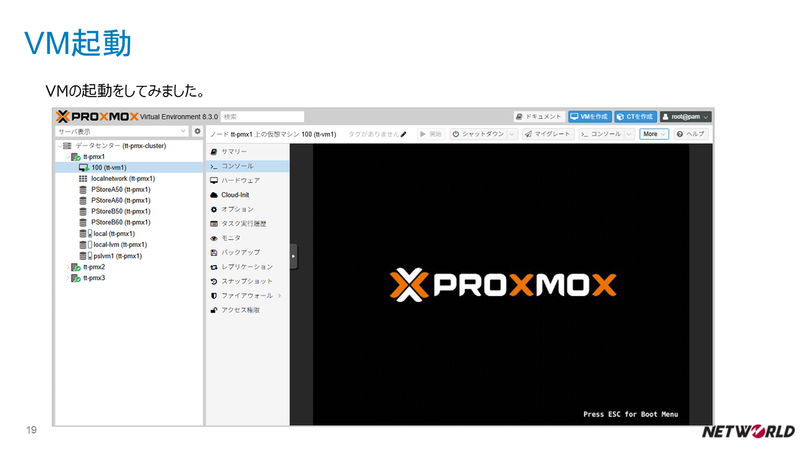Screen dimensions: 800x450
Task: Click the monitor icon of 100 (tt-vm1)
Action: pyautogui.click(x=84, y=168)
